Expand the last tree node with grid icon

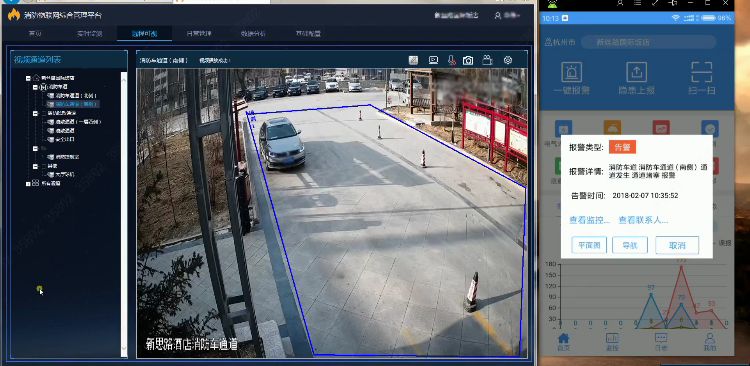tap(29, 183)
